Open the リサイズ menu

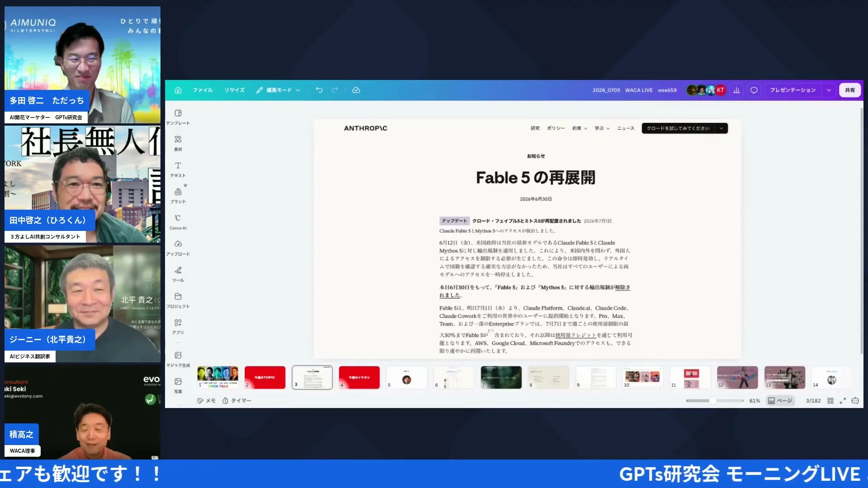coord(235,90)
